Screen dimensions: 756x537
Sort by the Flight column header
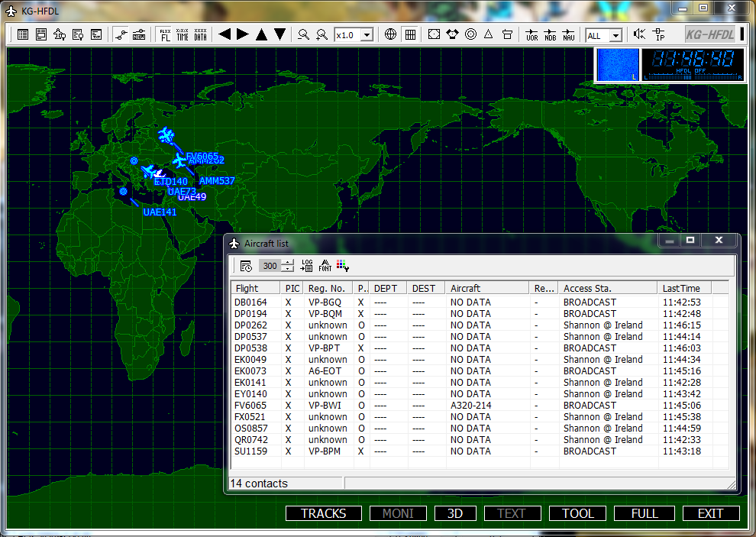pyautogui.click(x=256, y=288)
